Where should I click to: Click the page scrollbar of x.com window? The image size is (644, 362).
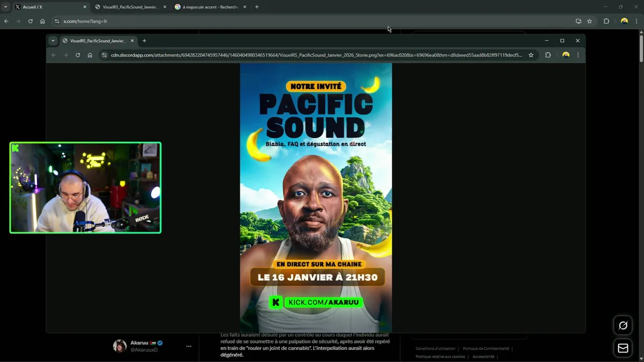[641, 49]
